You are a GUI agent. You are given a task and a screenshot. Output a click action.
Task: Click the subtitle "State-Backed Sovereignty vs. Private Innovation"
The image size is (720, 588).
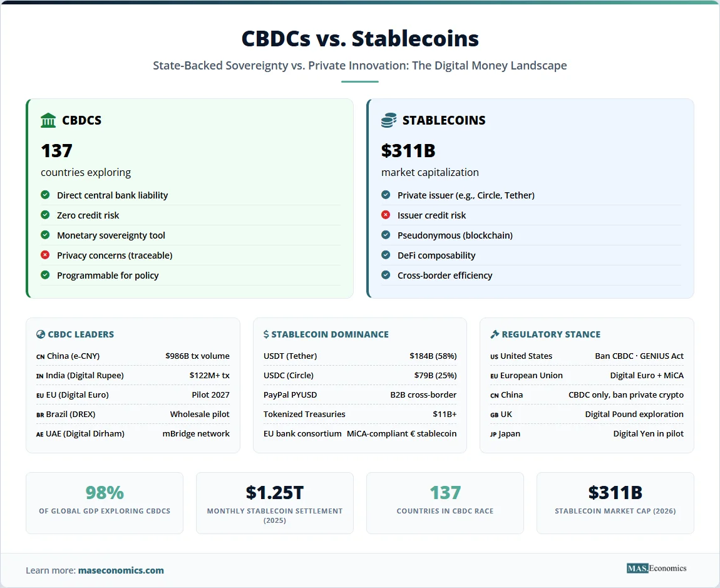tap(280, 66)
